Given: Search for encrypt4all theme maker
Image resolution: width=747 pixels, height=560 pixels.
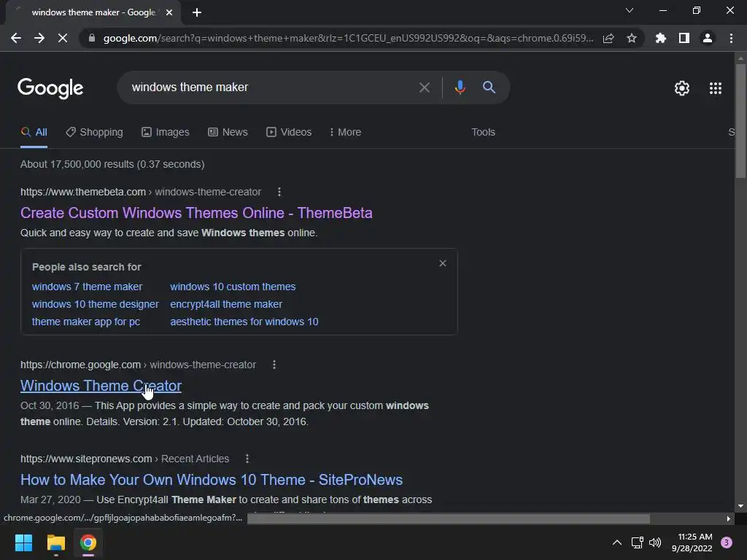Looking at the screenshot, I should click(x=226, y=304).
